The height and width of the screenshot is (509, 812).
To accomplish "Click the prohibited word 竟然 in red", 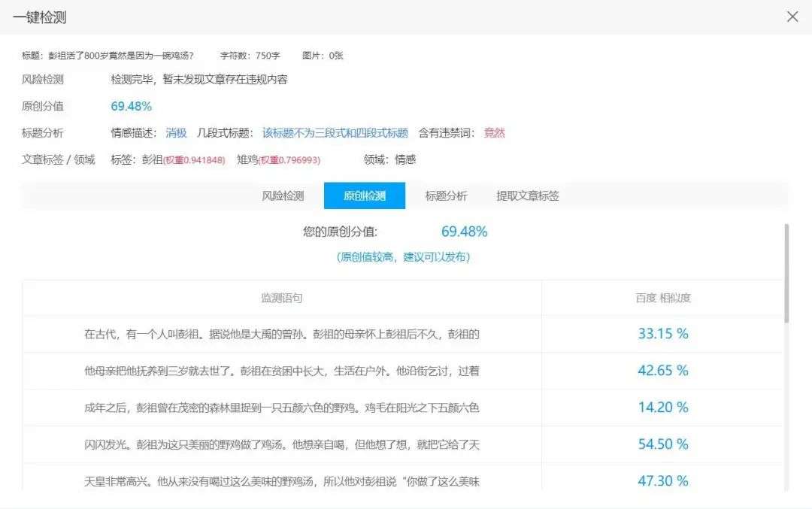I will [x=495, y=133].
